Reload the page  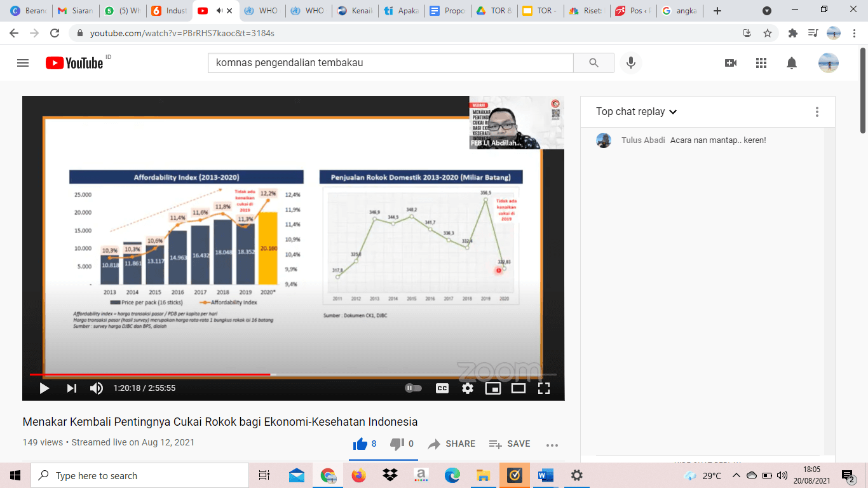click(55, 33)
